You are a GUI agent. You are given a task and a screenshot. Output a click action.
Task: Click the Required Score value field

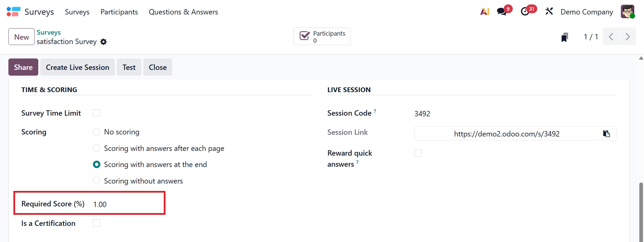point(128,204)
